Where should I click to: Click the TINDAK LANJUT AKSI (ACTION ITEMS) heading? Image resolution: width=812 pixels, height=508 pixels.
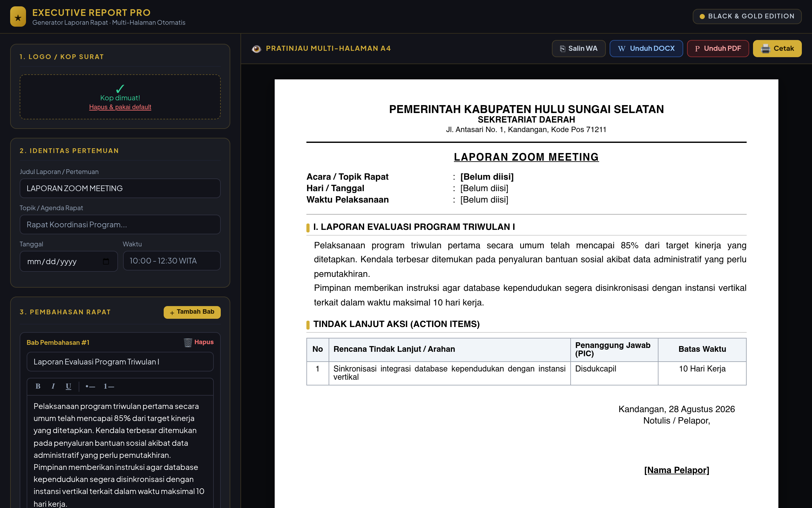[396, 324]
